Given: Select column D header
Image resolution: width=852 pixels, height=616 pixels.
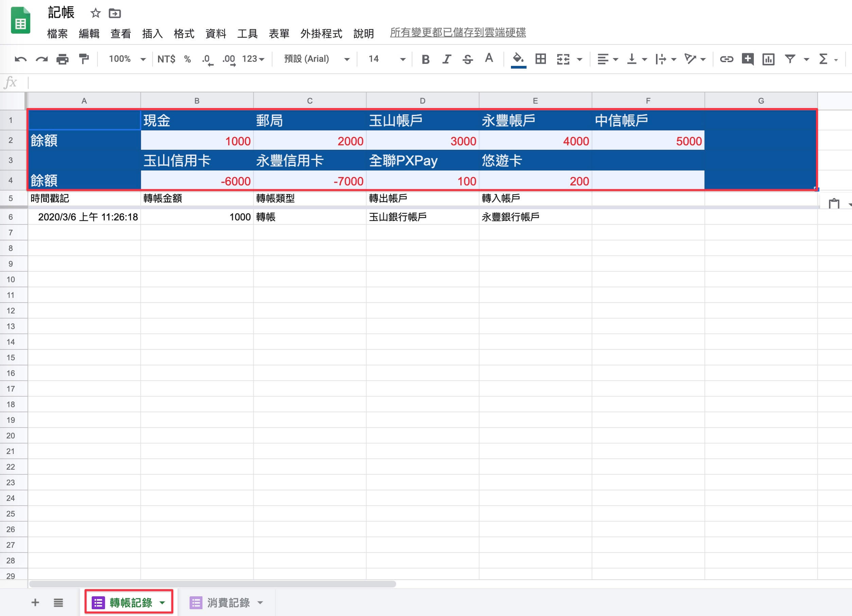Looking at the screenshot, I should click(x=422, y=101).
